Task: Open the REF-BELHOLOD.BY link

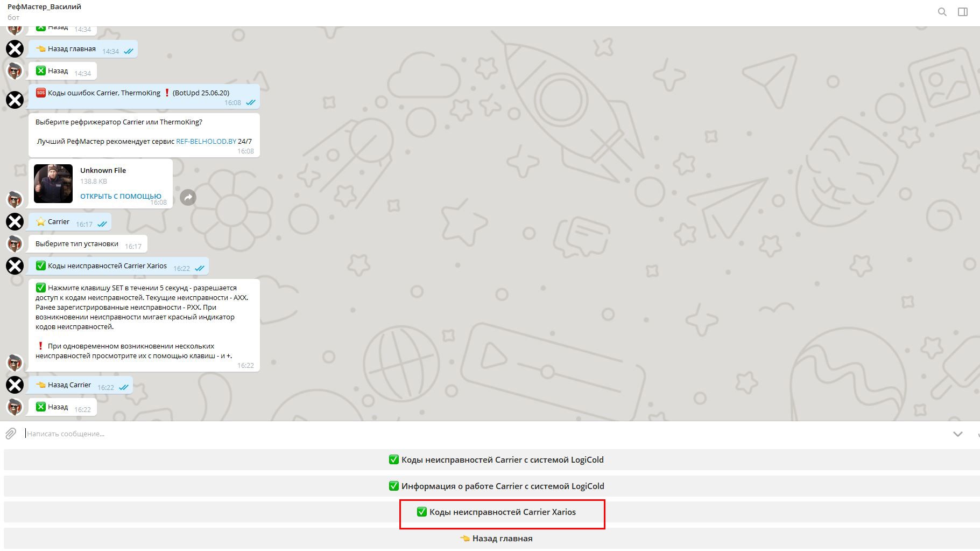Action: tap(206, 141)
